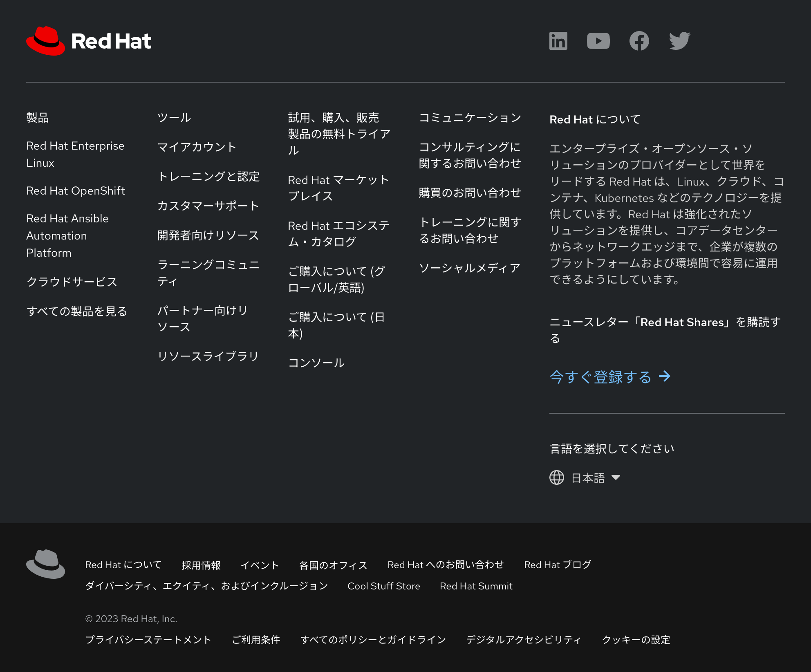Image resolution: width=811 pixels, height=672 pixels.
Task: Click the gray hat icon in footer
Action: pyautogui.click(x=46, y=563)
